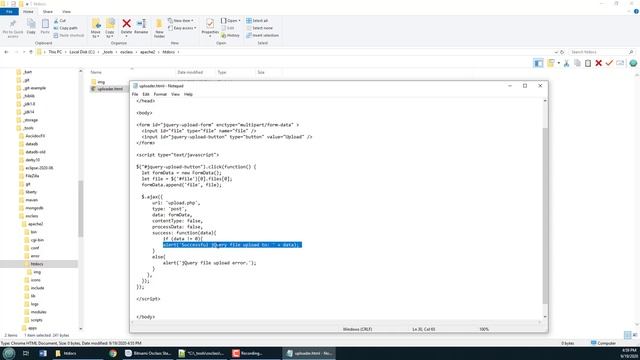Click Select all in the ribbon
Image resolution: width=640 pixels, height=360 pixels.
pyautogui.click(x=257, y=20)
